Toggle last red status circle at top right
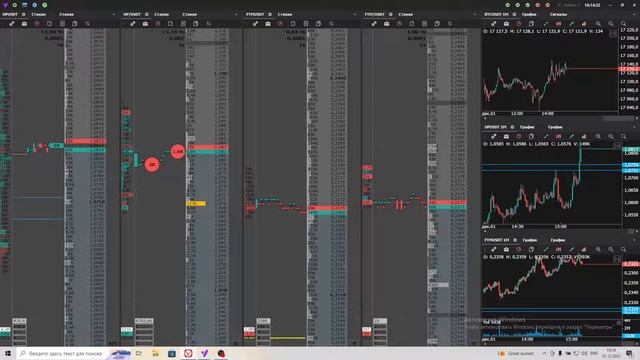This screenshot has height=360, width=640. 547,5
